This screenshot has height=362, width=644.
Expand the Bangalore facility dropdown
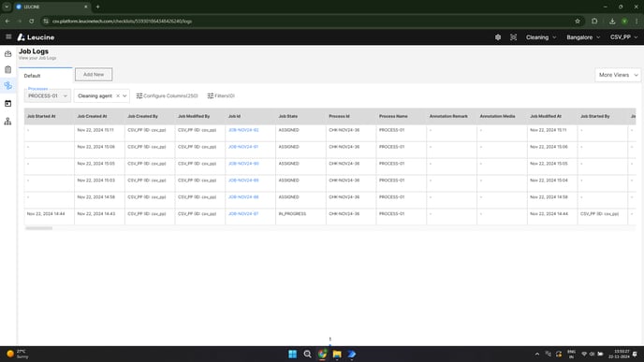coord(583,37)
